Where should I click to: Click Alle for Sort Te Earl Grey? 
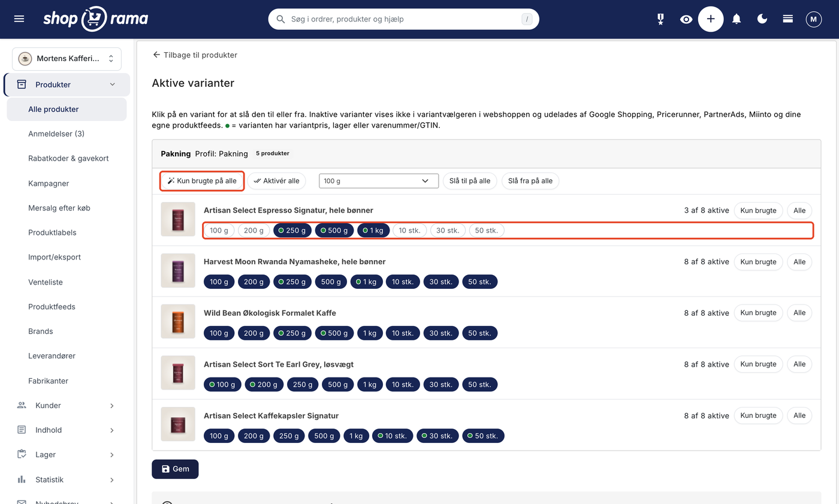click(x=799, y=364)
